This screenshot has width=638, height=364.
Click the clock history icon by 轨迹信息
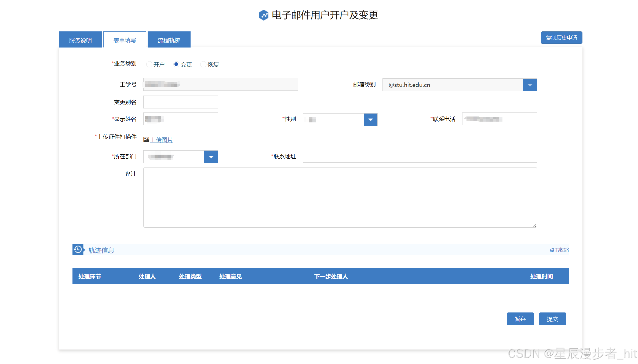[x=78, y=250]
